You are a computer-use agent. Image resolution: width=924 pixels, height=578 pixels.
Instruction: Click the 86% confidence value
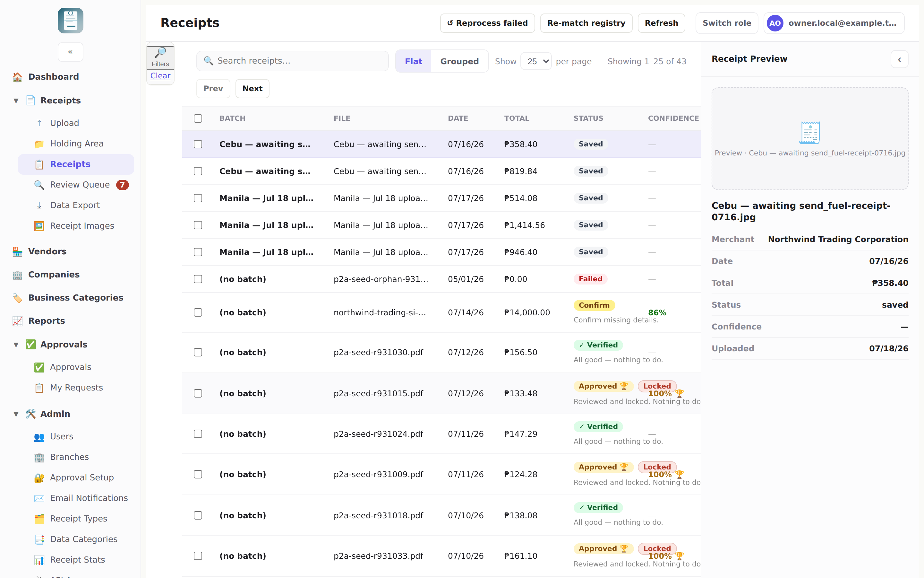[657, 313]
